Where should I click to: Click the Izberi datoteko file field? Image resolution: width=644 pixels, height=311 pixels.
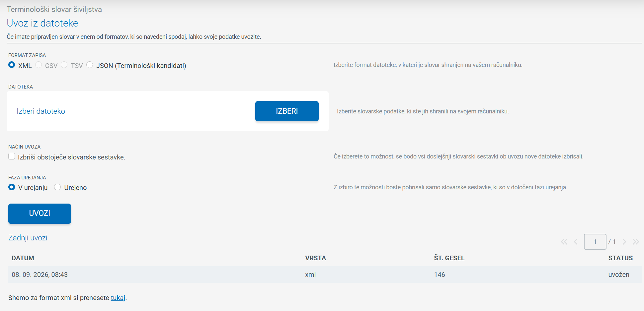tap(41, 111)
